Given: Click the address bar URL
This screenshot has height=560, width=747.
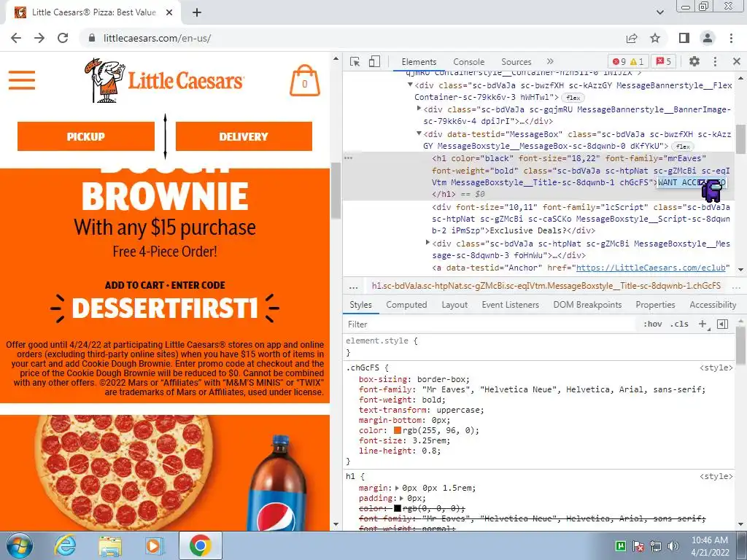Looking at the screenshot, I should tap(158, 38).
